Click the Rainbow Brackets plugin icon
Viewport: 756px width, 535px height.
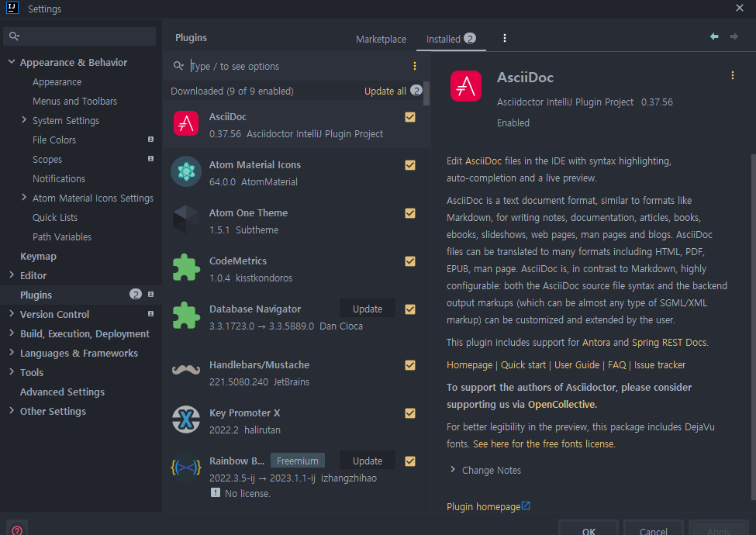186,468
